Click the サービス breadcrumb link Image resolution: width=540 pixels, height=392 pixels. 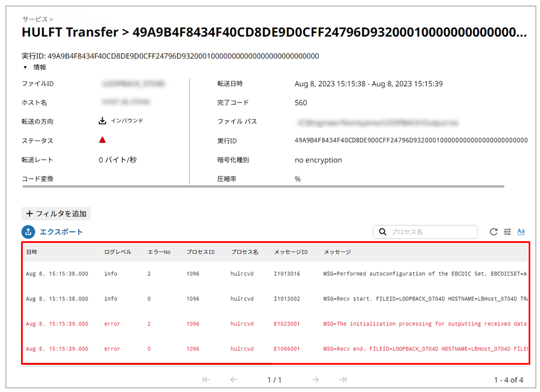[x=35, y=19]
